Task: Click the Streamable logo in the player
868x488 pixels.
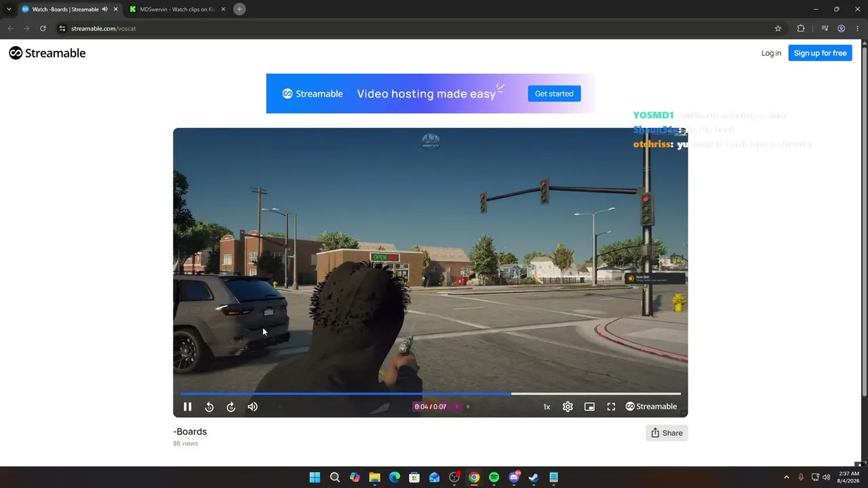Action: [x=651, y=407]
